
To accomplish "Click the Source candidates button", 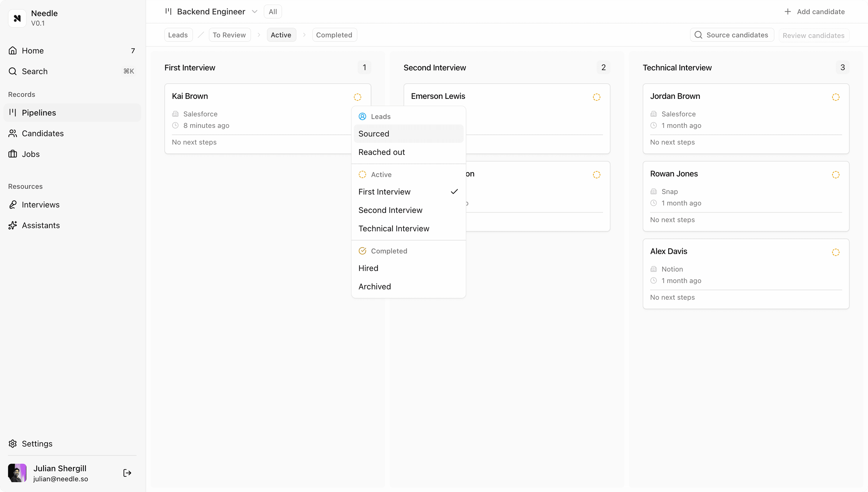I will click(x=731, y=35).
